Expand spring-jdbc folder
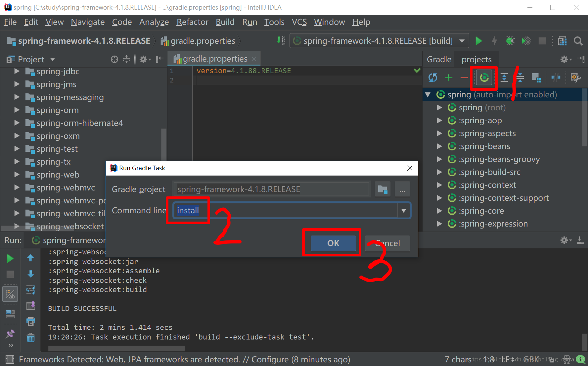Viewport: 588px width, 366px height. [17, 71]
